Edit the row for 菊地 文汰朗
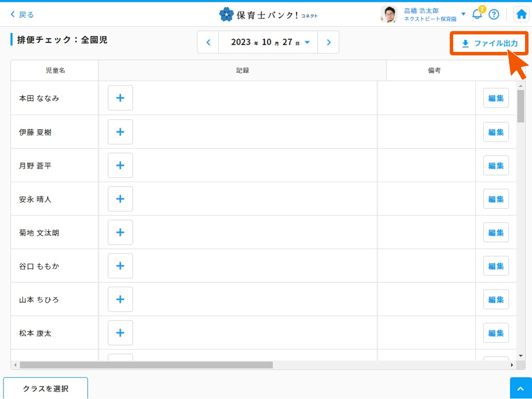Viewport: 532px width, 399px height. 496,232
